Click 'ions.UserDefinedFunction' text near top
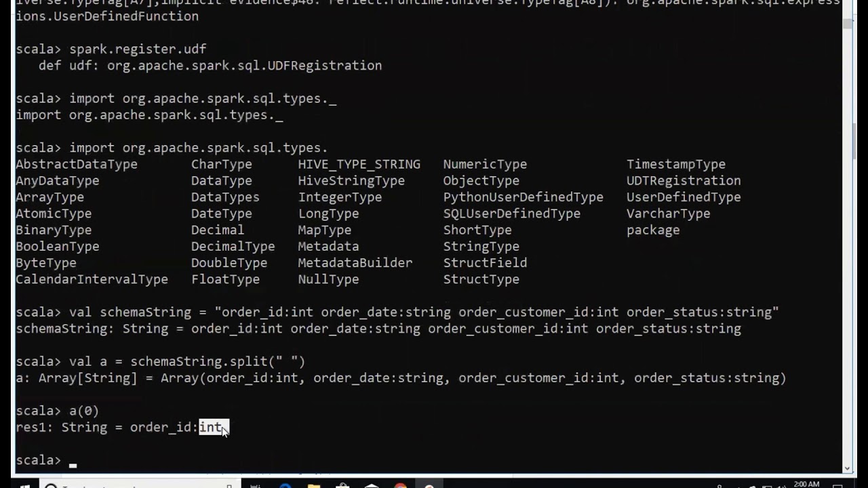Screen dimensions: 868x488 click(x=107, y=16)
